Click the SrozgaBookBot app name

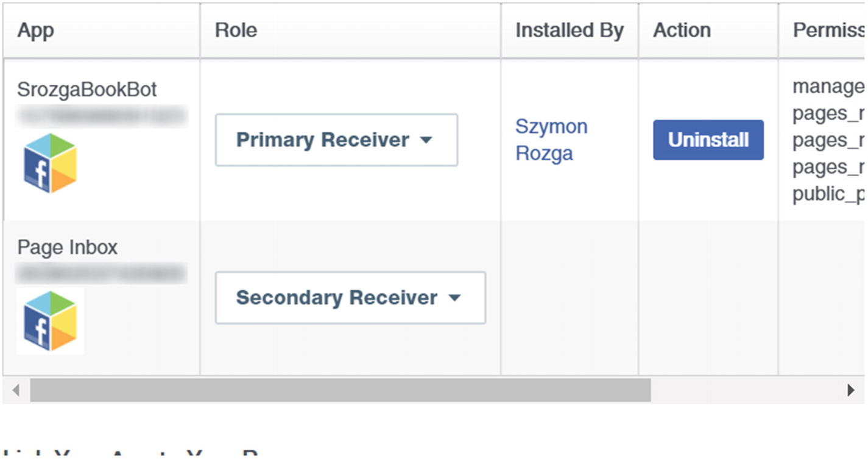pyautogui.click(x=87, y=90)
